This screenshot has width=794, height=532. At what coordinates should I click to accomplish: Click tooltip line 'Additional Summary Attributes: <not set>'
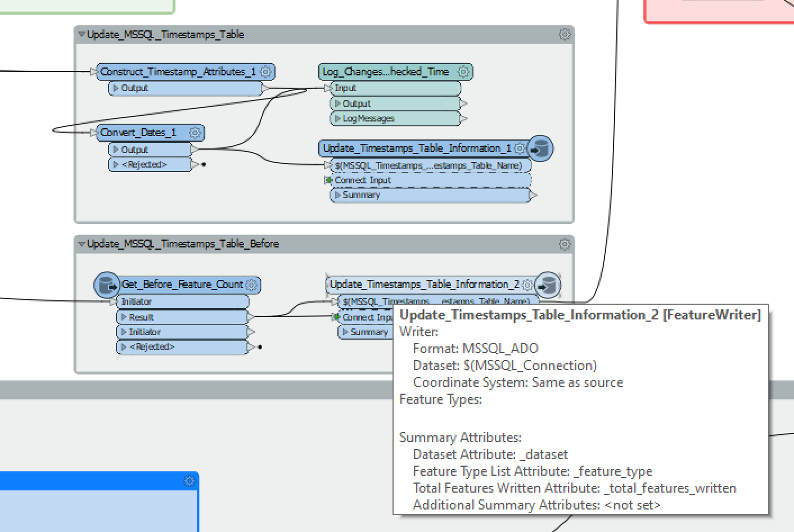click(x=536, y=505)
